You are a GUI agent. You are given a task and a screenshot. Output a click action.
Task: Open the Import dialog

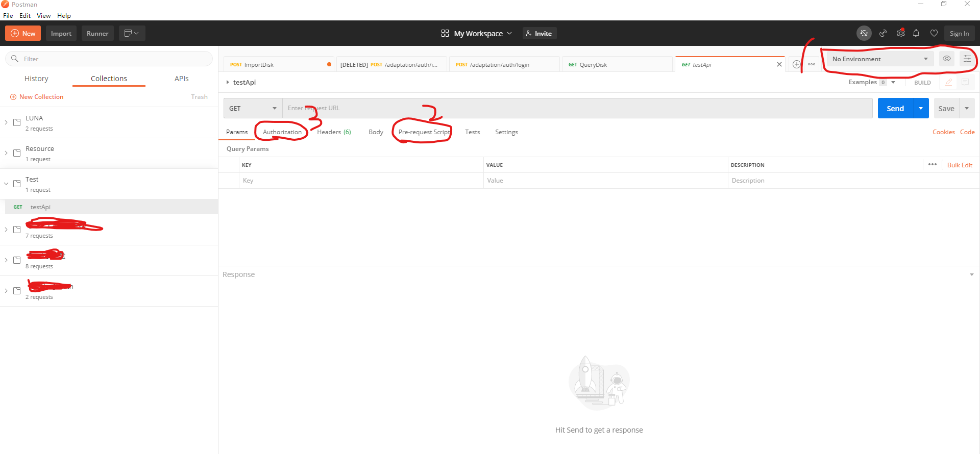pyautogui.click(x=61, y=33)
